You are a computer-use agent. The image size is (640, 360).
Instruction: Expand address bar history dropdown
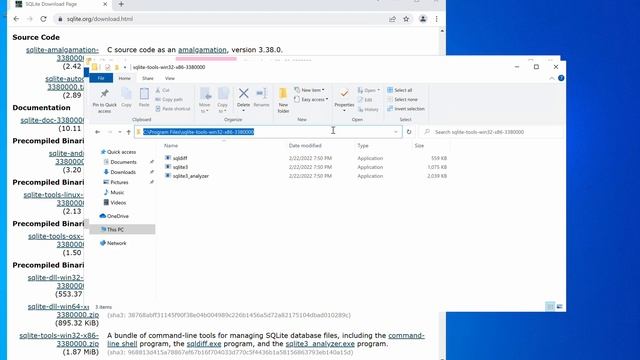(x=396, y=132)
